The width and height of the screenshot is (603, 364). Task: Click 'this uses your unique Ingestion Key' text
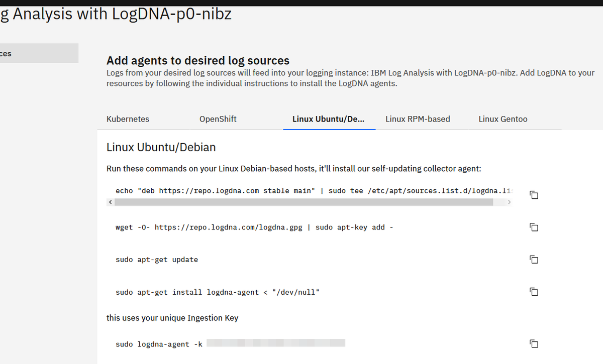[x=172, y=318]
